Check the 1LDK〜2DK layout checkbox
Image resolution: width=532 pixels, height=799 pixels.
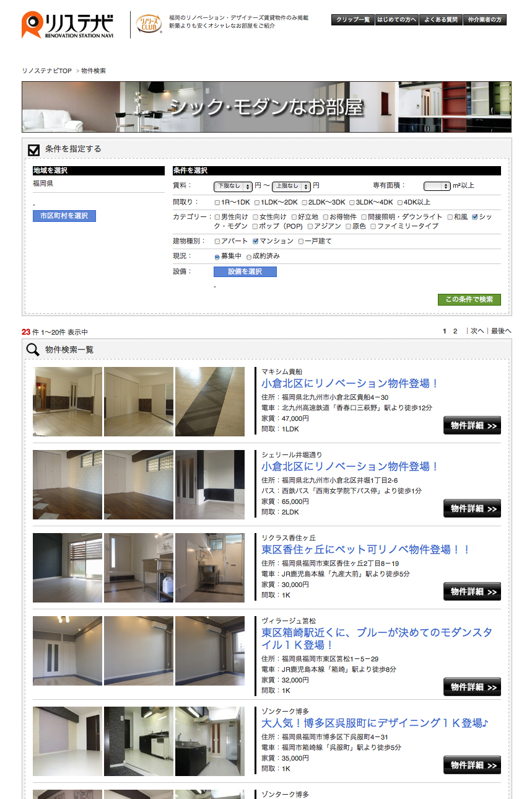pos(256,203)
